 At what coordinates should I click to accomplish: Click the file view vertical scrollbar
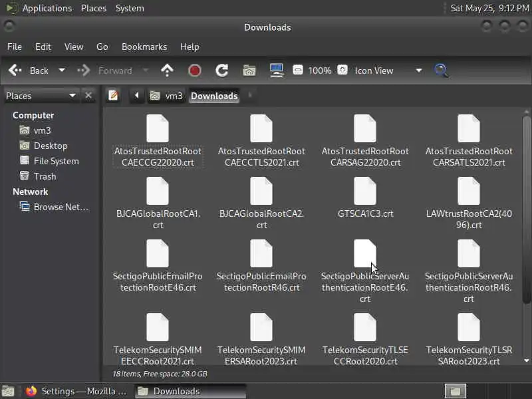(526, 209)
